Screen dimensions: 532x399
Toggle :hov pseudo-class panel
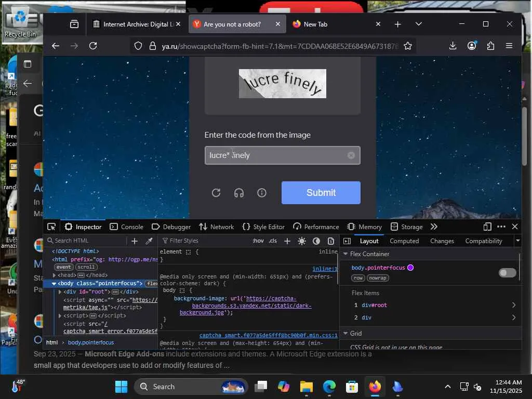pos(258,241)
